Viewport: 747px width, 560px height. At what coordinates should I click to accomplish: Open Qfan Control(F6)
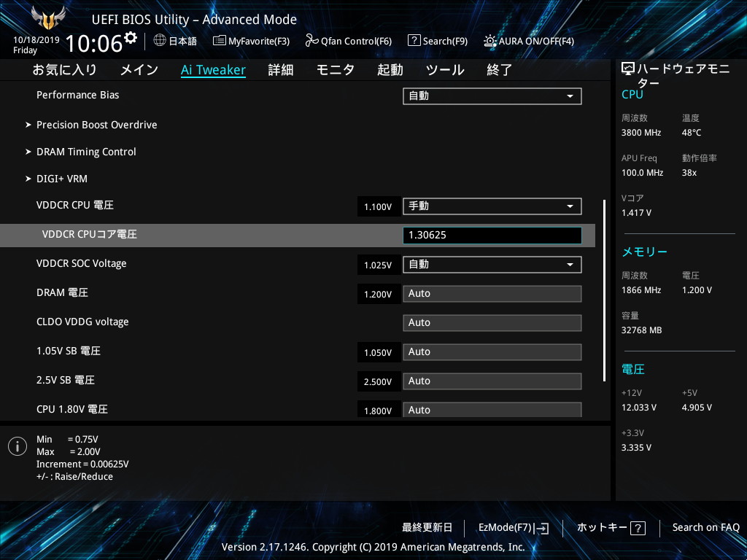348,41
